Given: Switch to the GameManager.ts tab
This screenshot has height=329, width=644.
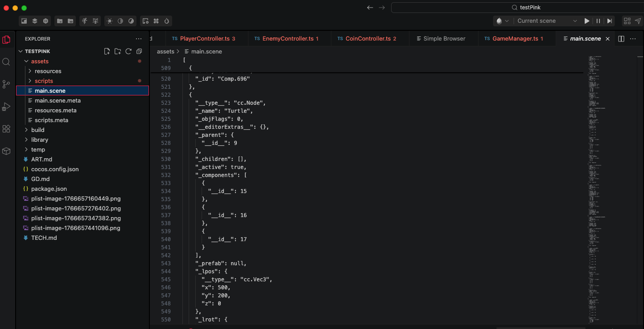Looking at the screenshot, I should pos(515,39).
